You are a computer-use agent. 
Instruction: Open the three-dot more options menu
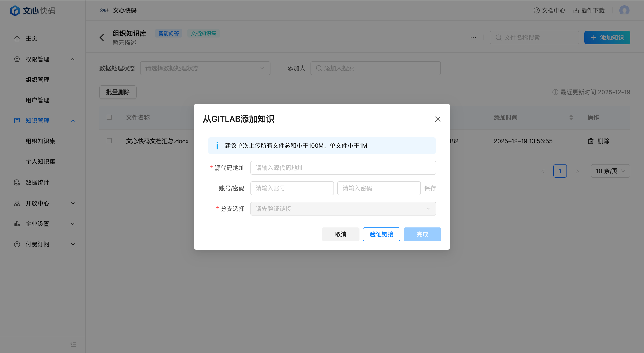473,38
